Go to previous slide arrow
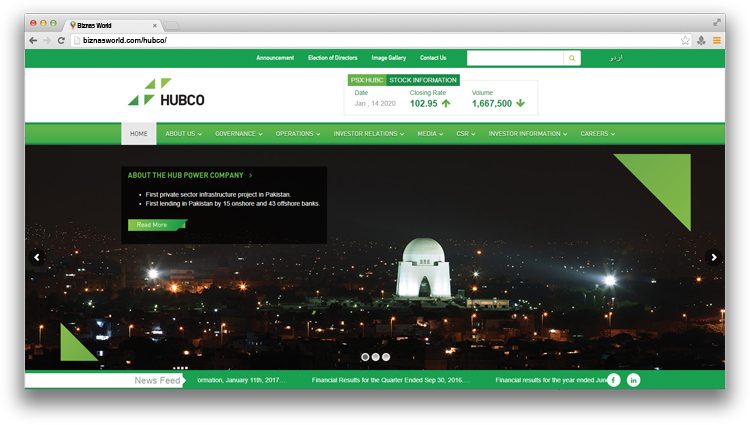The width and height of the screenshot is (750, 425). click(x=37, y=257)
